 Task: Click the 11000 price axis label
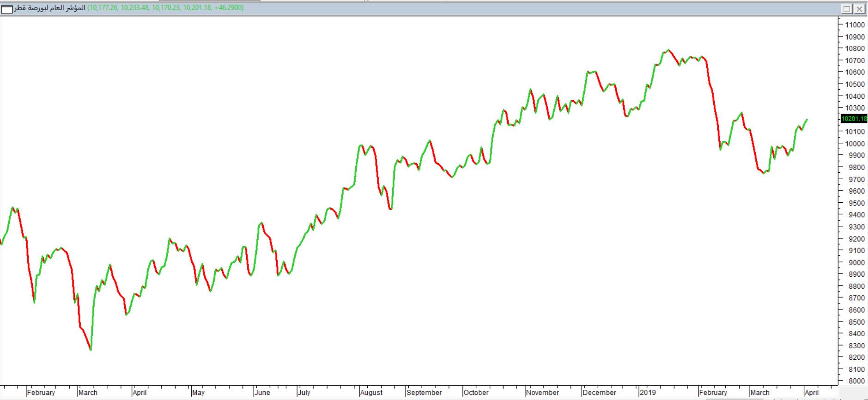click(855, 25)
